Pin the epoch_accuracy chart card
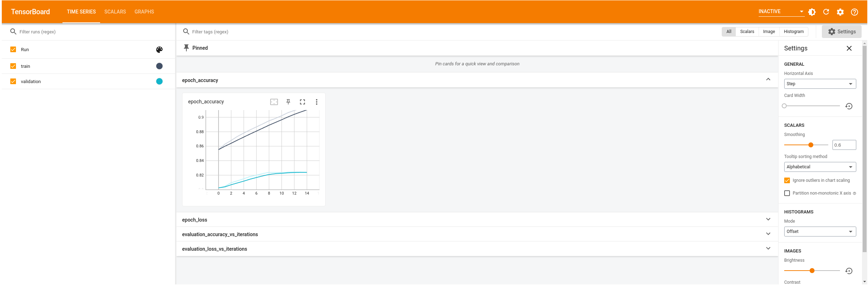 (288, 102)
